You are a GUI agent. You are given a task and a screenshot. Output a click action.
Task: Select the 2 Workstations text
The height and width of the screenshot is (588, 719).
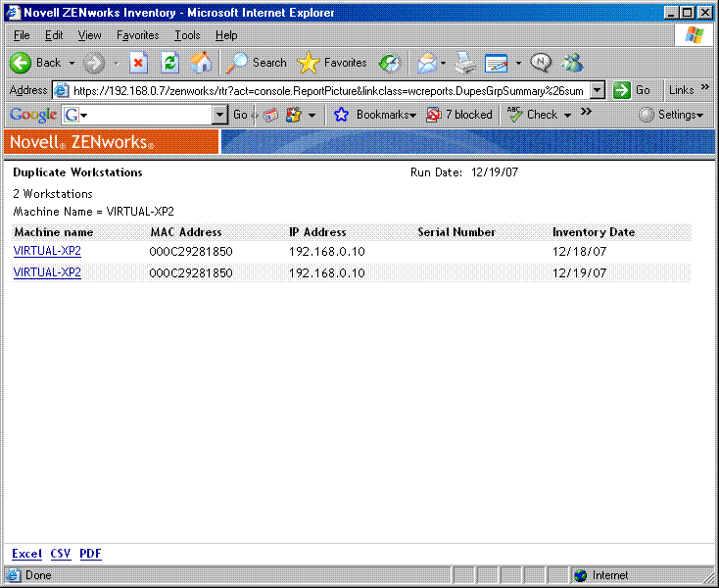(53, 194)
